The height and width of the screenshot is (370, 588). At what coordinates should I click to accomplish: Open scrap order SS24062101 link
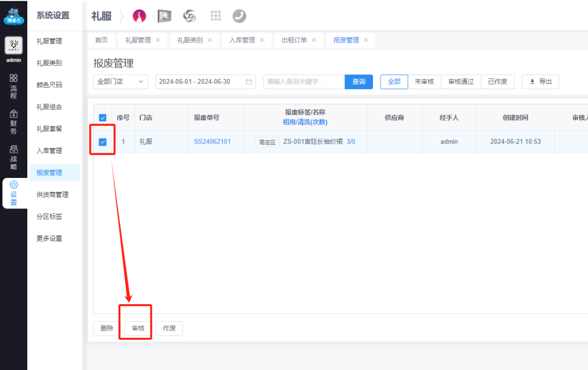tap(212, 141)
